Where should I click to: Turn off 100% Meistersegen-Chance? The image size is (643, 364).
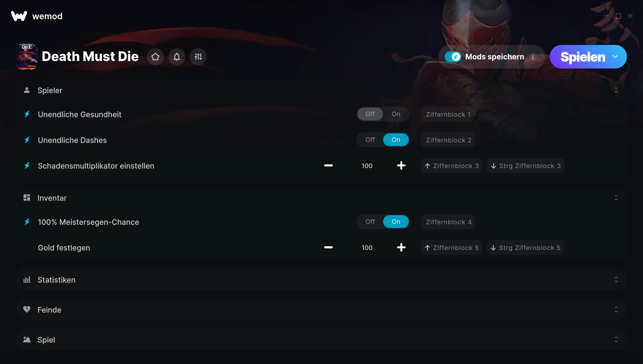pos(370,222)
